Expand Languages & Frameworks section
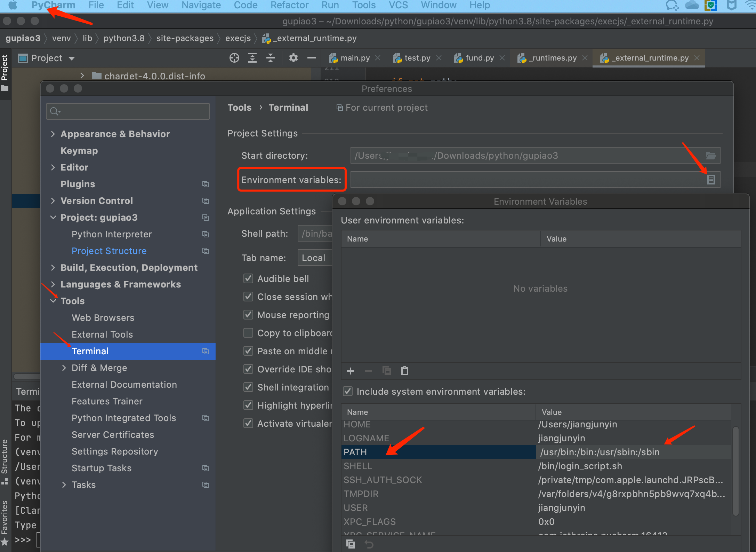The width and height of the screenshot is (756, 552). (x=53, y=284)
